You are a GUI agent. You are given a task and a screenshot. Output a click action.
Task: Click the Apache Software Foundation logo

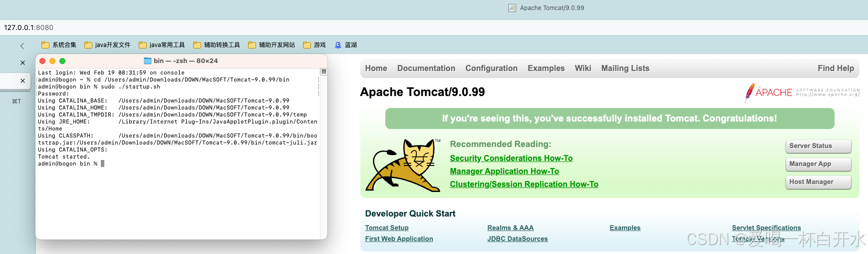click(x=802, y=92)
